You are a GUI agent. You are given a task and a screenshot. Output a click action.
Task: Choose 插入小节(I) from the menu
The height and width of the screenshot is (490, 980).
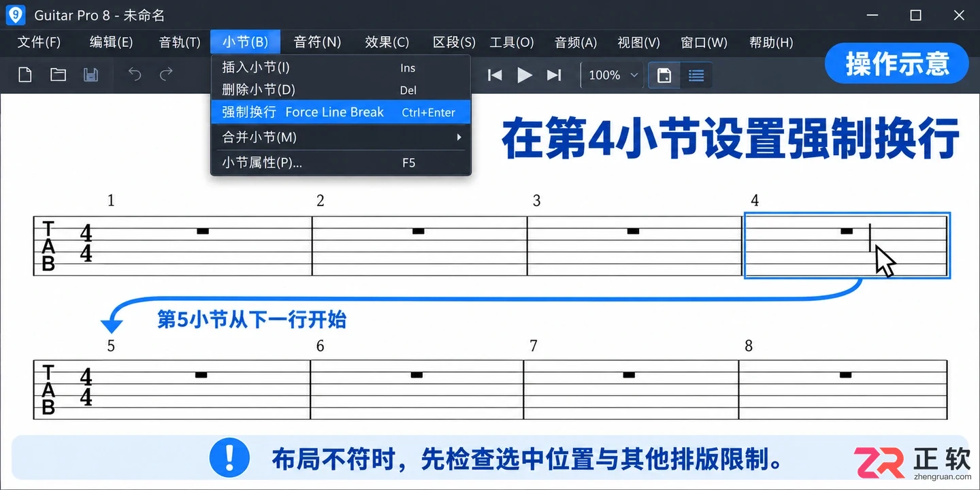[341, 67]
